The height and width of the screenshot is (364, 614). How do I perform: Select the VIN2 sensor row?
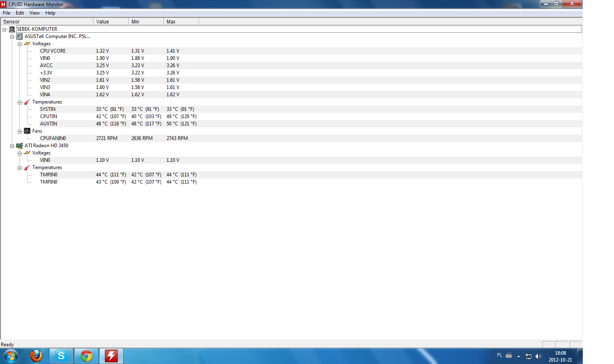310,80
